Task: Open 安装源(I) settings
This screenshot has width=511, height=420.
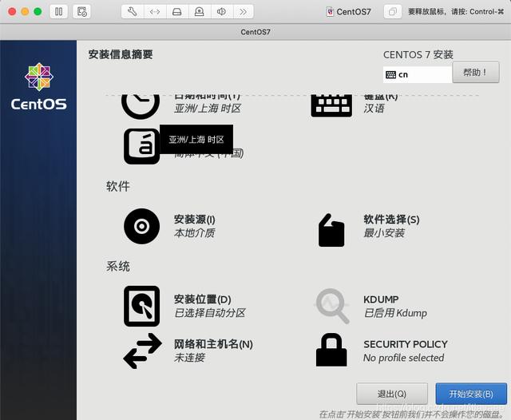Action: [194, 220]
